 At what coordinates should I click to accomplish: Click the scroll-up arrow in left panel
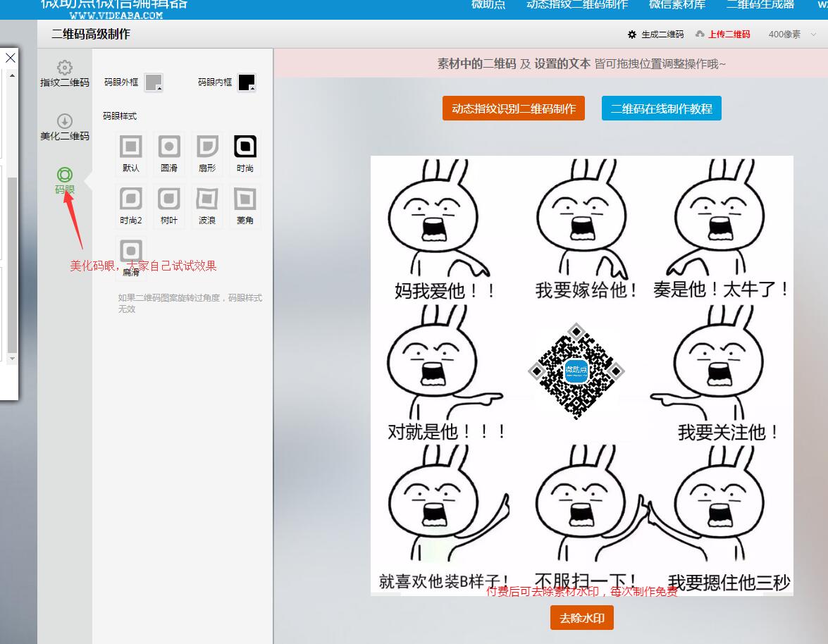point(12,76)
